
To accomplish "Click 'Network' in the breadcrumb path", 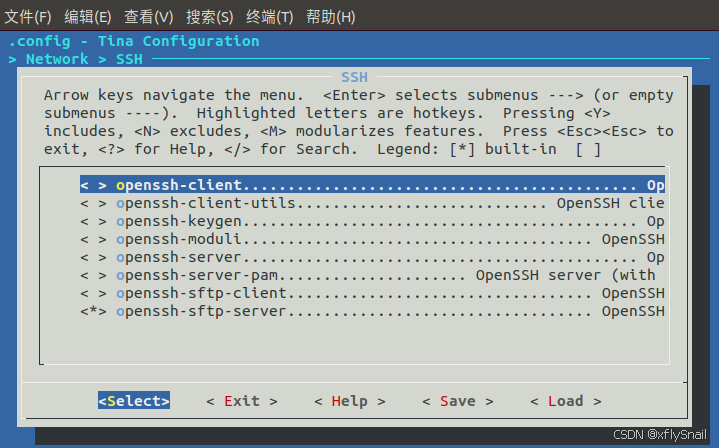I will (x=57, y=59).
